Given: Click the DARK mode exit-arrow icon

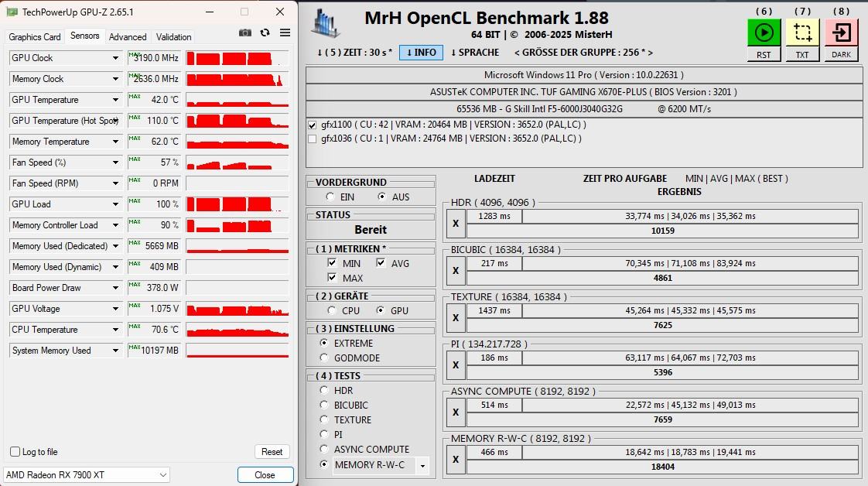Looking at the screenshot, I should coord(842,33).
